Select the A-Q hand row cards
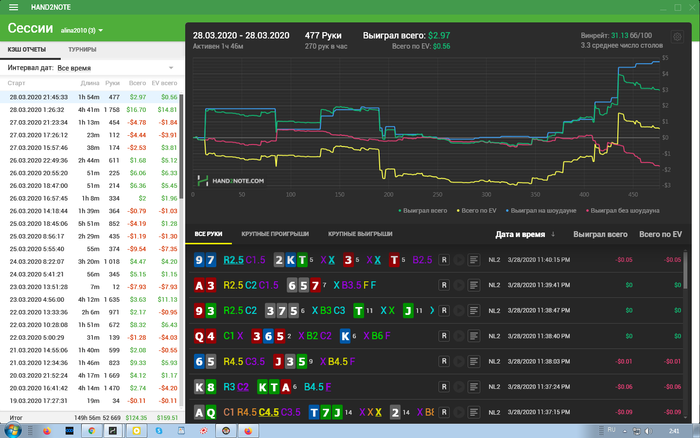The height and width of the screenshot is (438, 700). [x=205, y=413]
